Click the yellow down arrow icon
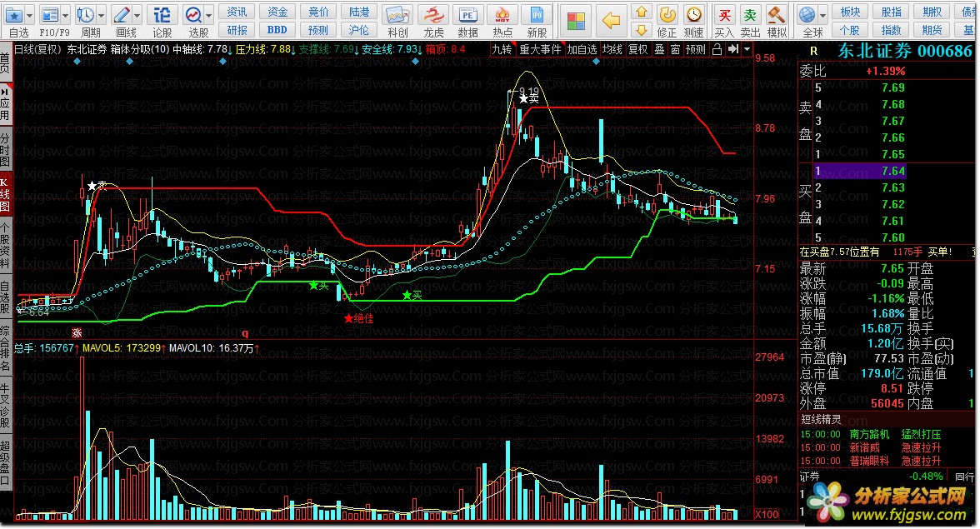The height and width of the screenshot is (529, 980). coord(642,30)
